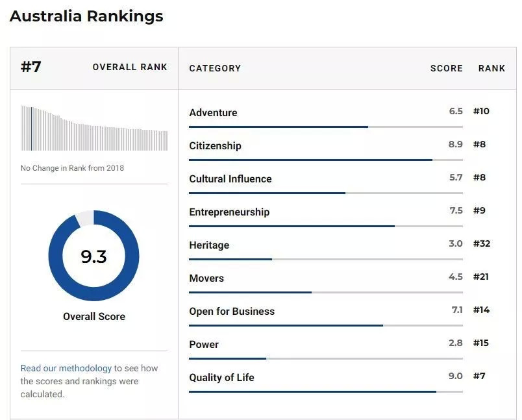The image size is (522, 420).
Task: Click the Movers category label
Action: (206, 278)
